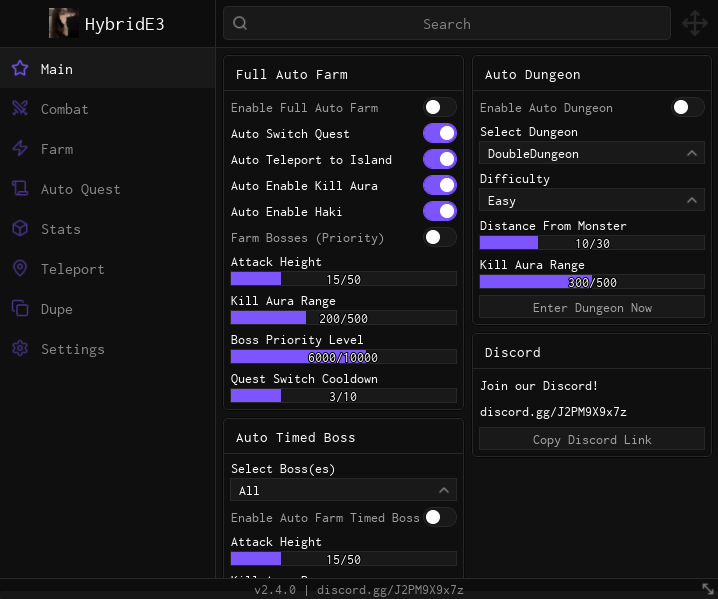Disable Auto Teleport to Island
Viewport: 718px width, 599px height.
coord(440,159)
